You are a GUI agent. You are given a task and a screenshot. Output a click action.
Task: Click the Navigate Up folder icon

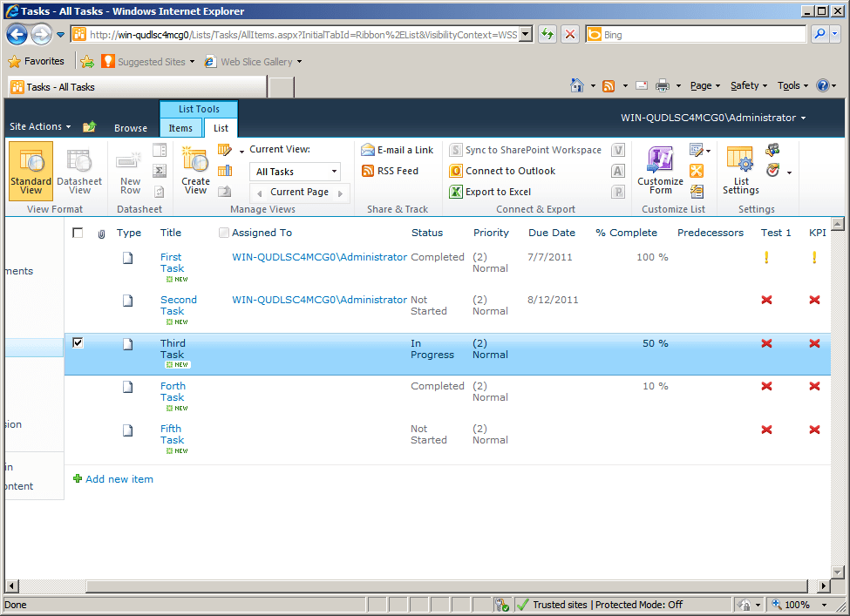pyautogui.click(x=90, y=127)
